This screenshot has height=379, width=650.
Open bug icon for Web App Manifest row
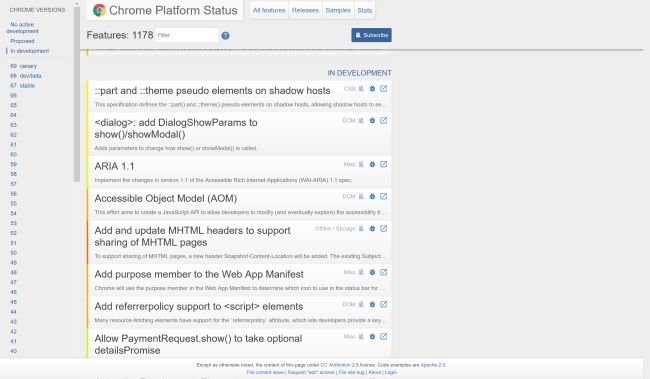pos(372,272)
